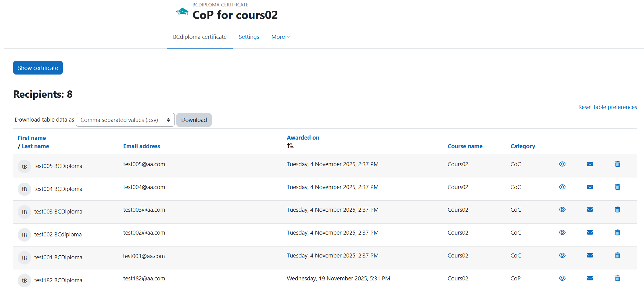Open test004 BCDiploma profile name
The height and width of the screenshot is (292, 644).
[58, 189]
